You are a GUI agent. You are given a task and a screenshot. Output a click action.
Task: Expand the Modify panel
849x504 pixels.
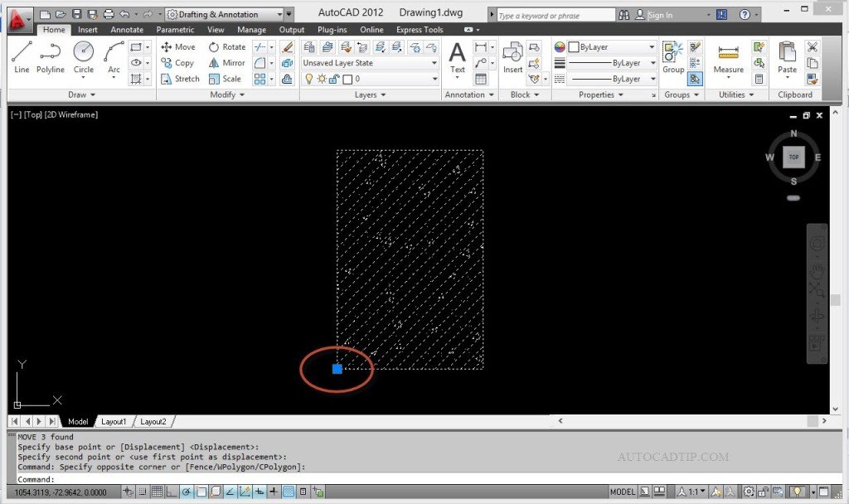point(227,94)
